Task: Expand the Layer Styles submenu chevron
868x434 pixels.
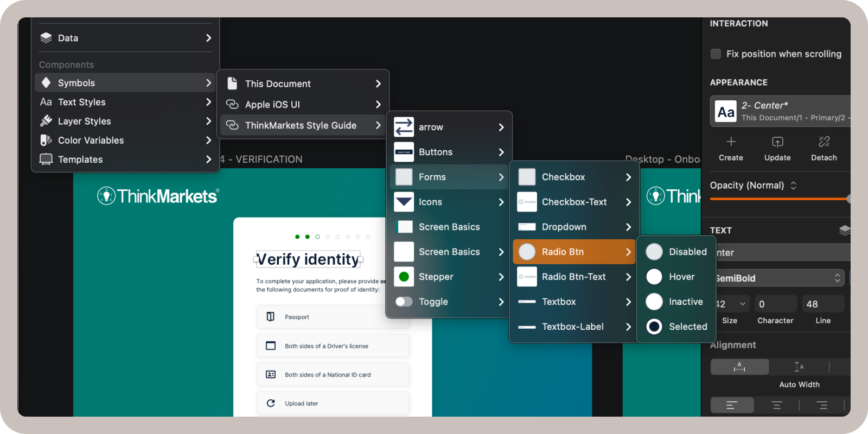Action: 208,121
